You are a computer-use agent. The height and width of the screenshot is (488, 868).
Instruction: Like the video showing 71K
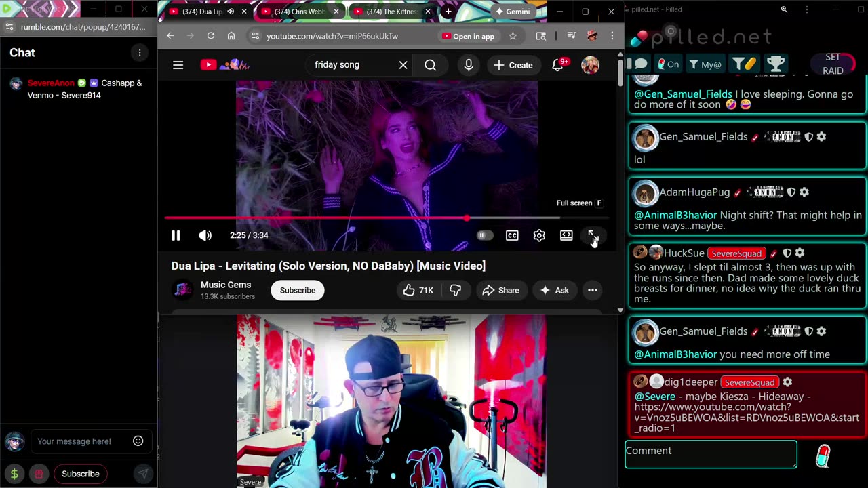418,290
